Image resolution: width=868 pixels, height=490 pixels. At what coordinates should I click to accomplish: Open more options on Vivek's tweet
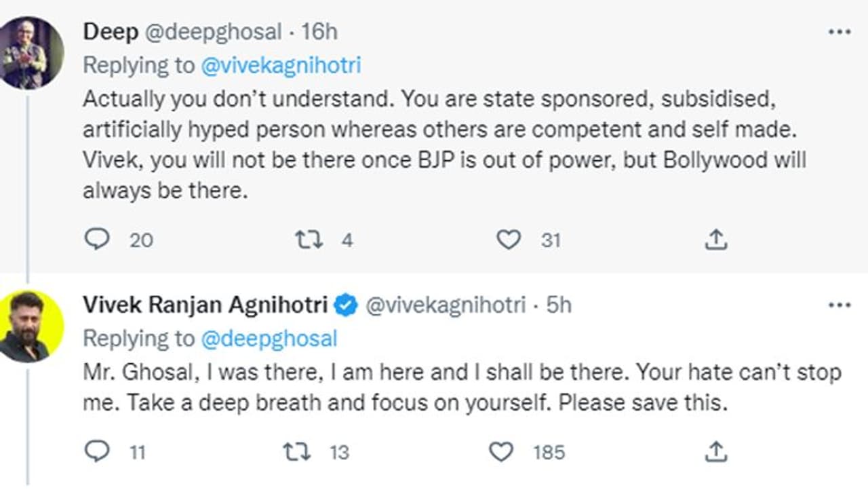[840, 305]
